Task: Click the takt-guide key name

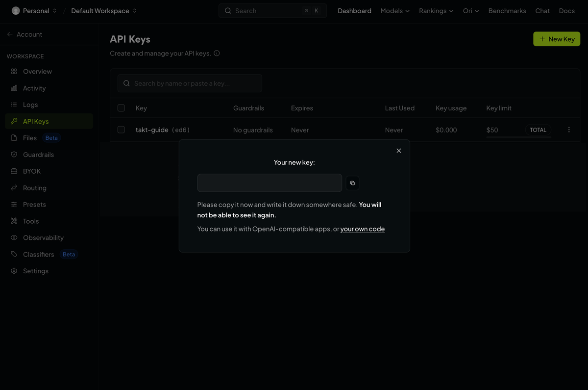Action: point(152,130)
